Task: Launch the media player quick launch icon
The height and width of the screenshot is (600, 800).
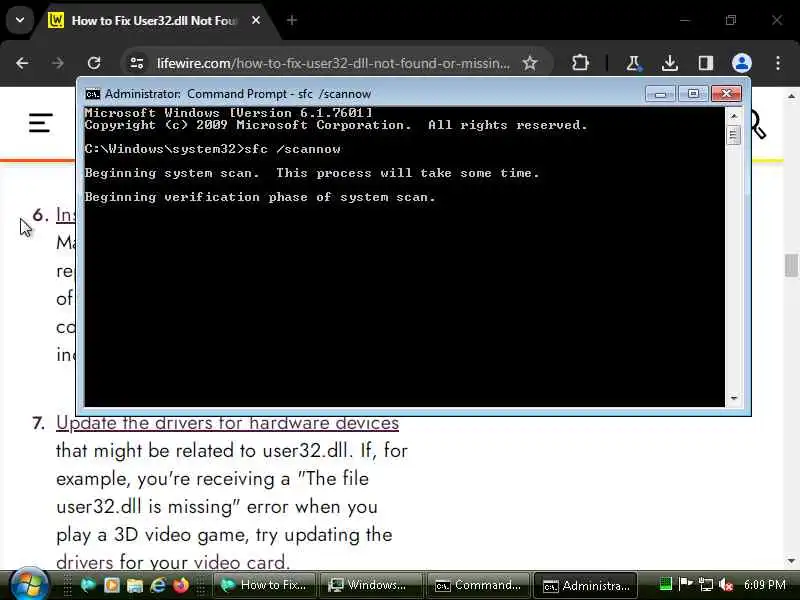Action: [x=111, y=585]
